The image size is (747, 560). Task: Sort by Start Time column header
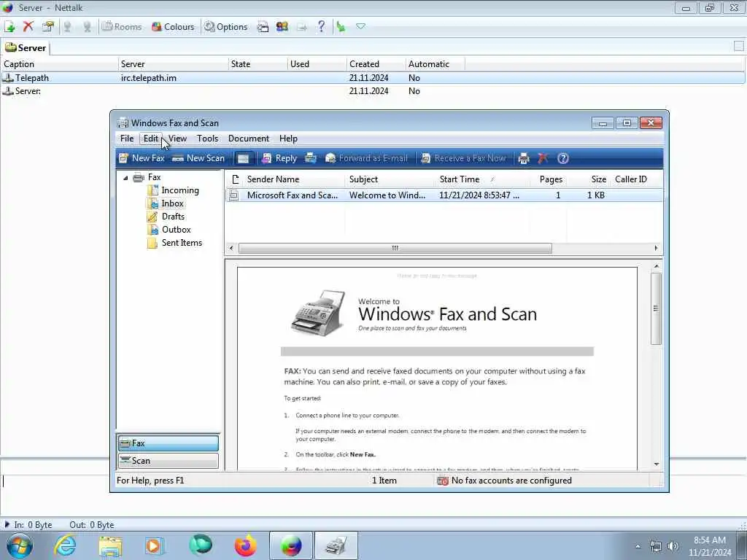click(482, 179)
